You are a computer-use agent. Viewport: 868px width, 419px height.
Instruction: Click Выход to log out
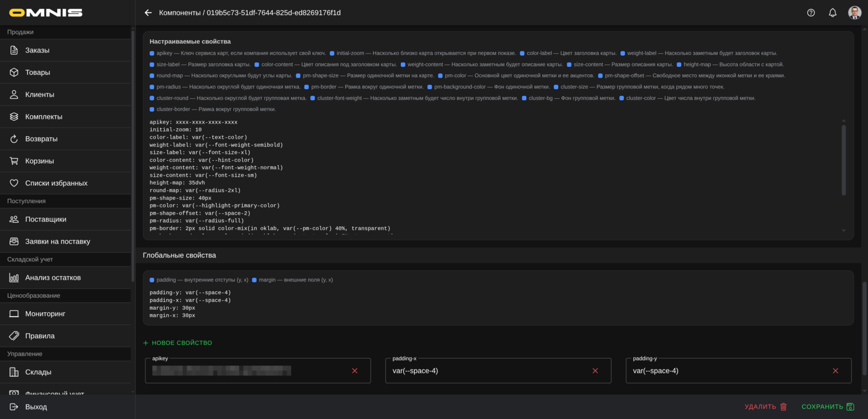coord(36,407)
